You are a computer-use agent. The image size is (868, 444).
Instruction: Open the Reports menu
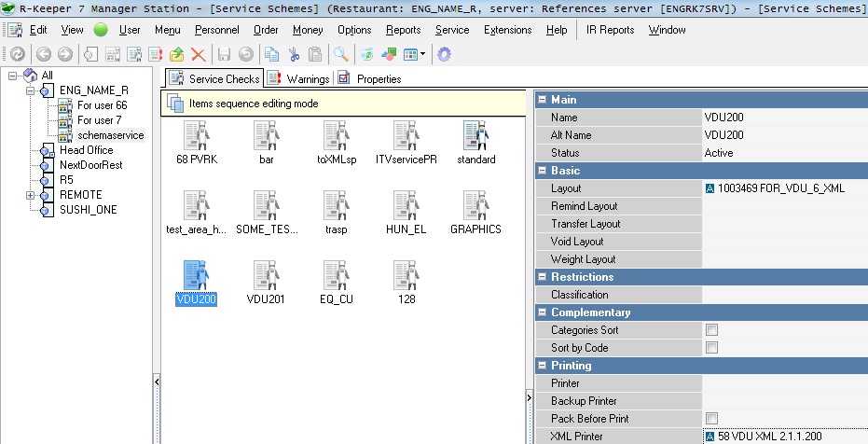[404, 30]
